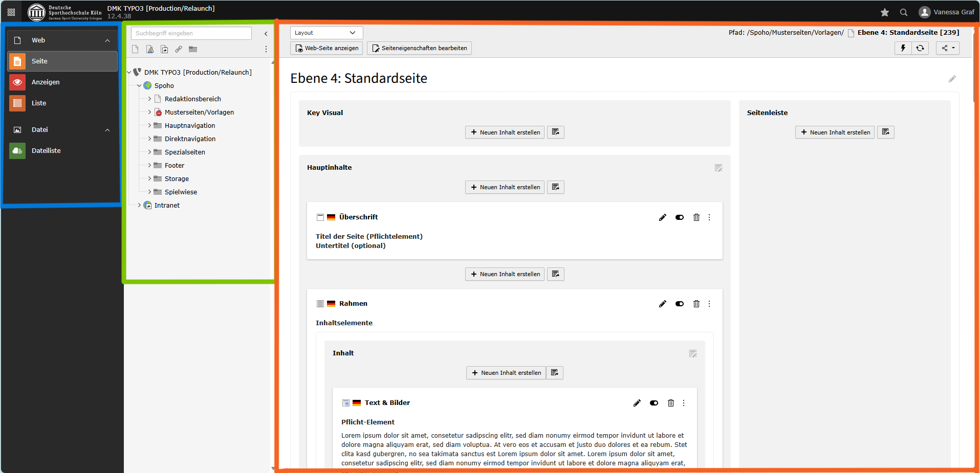Viewport: 980px width, 473px height.
Task: Clear cache using the lightning bolt icon
Action: point(903,48)
